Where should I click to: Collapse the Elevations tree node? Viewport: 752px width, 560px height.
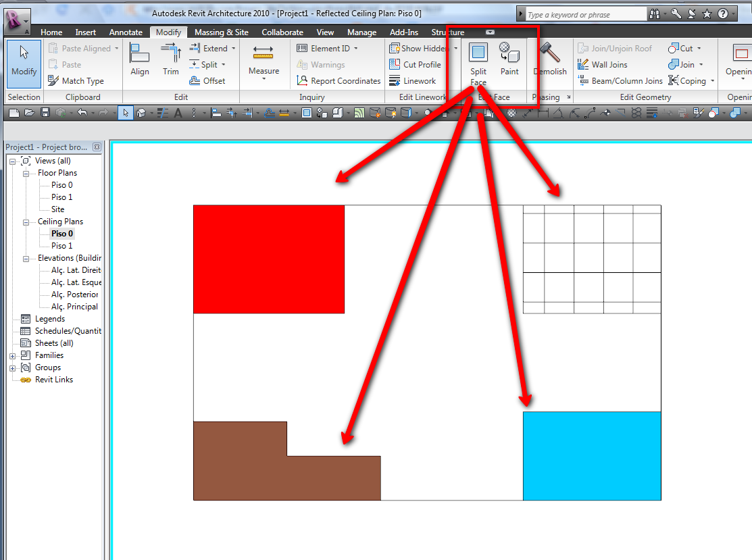[x=26, y=259]
